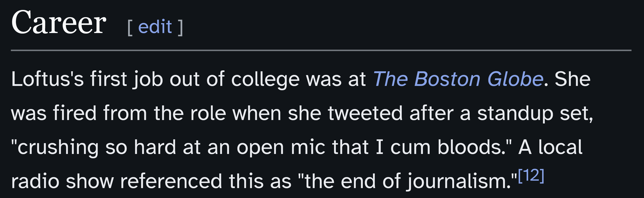
Task: Click the horizontal divider under Career
Action: coord(321,50)
